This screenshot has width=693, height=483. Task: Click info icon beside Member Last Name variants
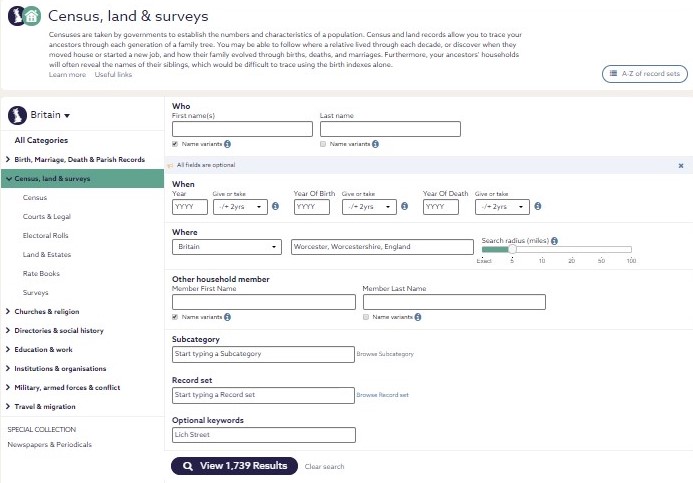click(x=418, y=317)
